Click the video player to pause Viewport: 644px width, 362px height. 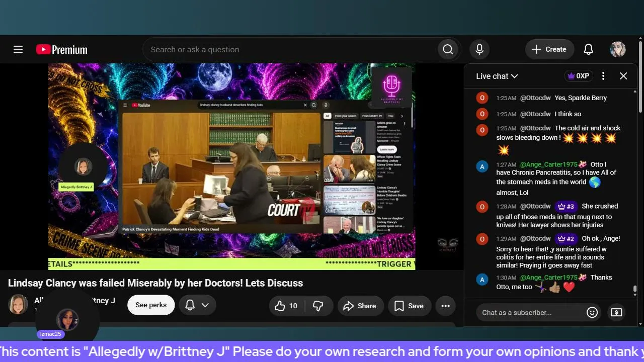231,166
